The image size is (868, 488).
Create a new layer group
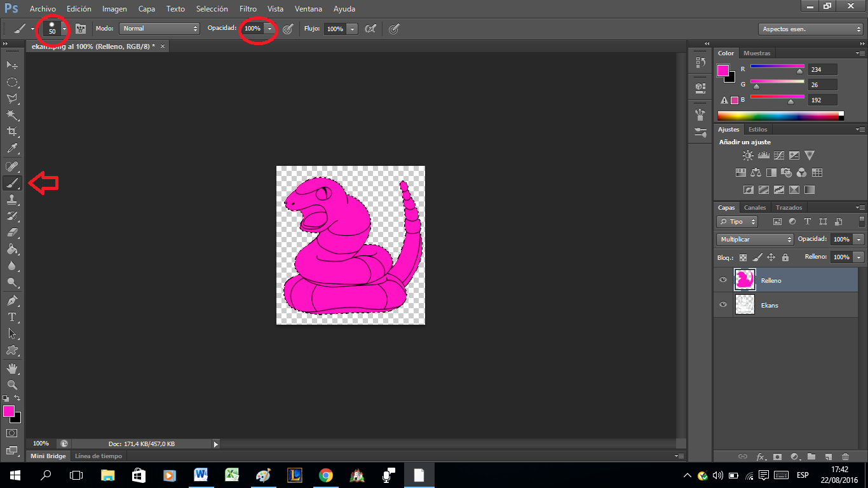coord(811,456)
